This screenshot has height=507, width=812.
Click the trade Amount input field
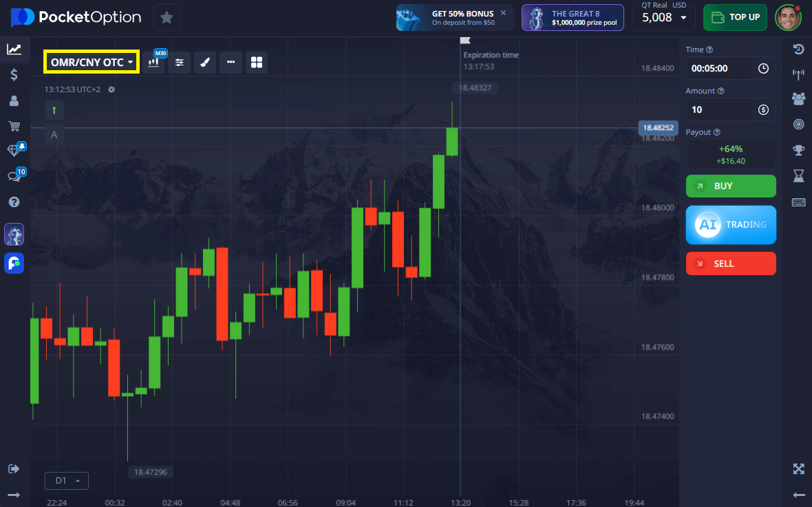(x=721, y=109)
